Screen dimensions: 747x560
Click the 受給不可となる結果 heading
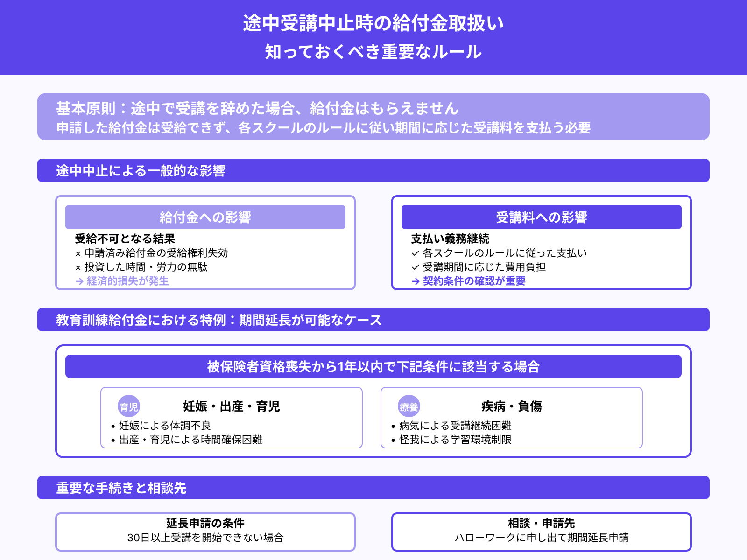click(125, 238)
